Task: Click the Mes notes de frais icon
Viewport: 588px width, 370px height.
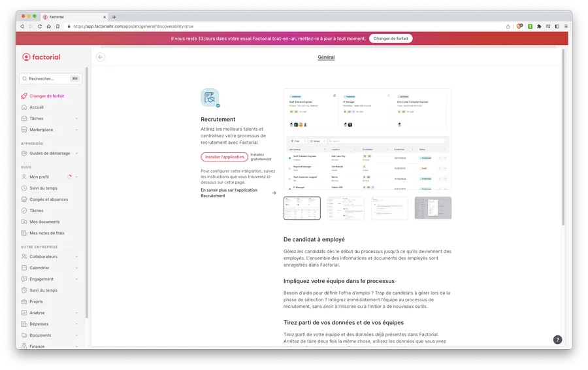Action: (x=24, y=233)
